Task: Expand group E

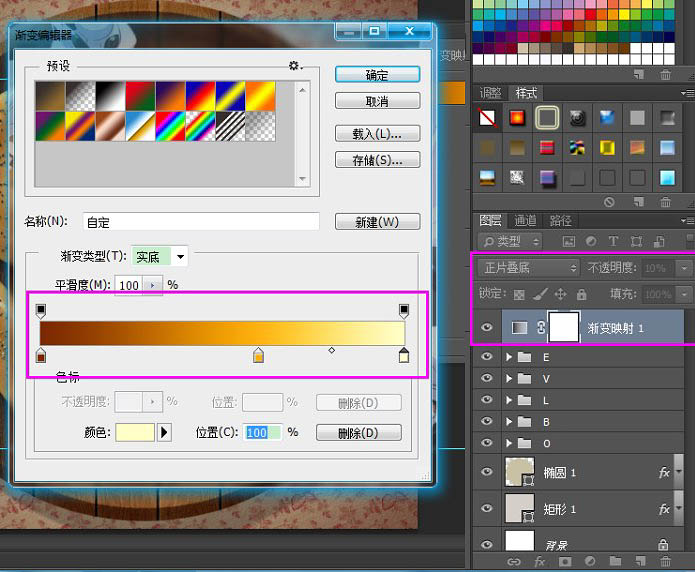Action: (509, 357)
